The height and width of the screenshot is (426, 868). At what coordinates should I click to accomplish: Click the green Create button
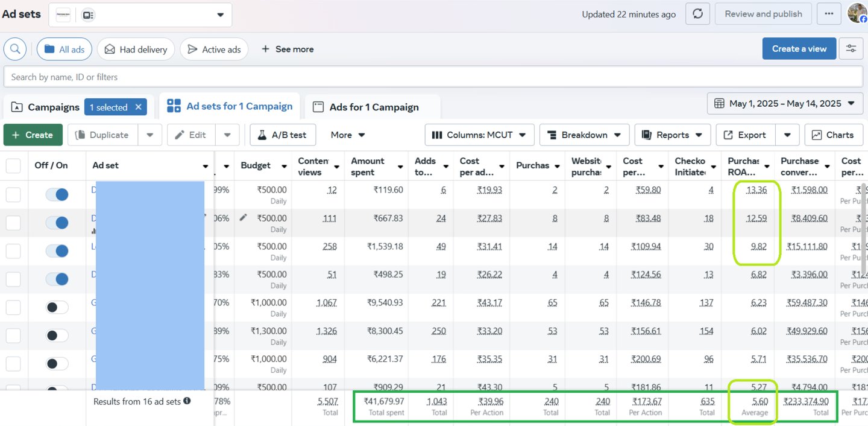coord(33,135)
